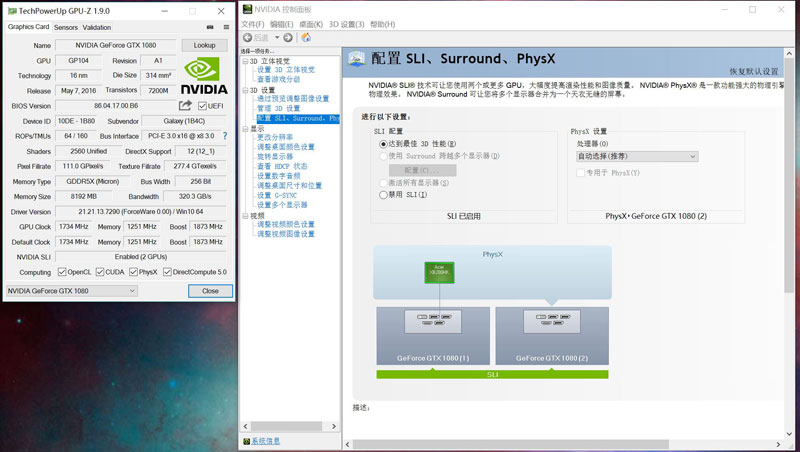Viewport: 800px width, 452px height.
Task: Open the 系统信息 link
Action: coord(265,441)
